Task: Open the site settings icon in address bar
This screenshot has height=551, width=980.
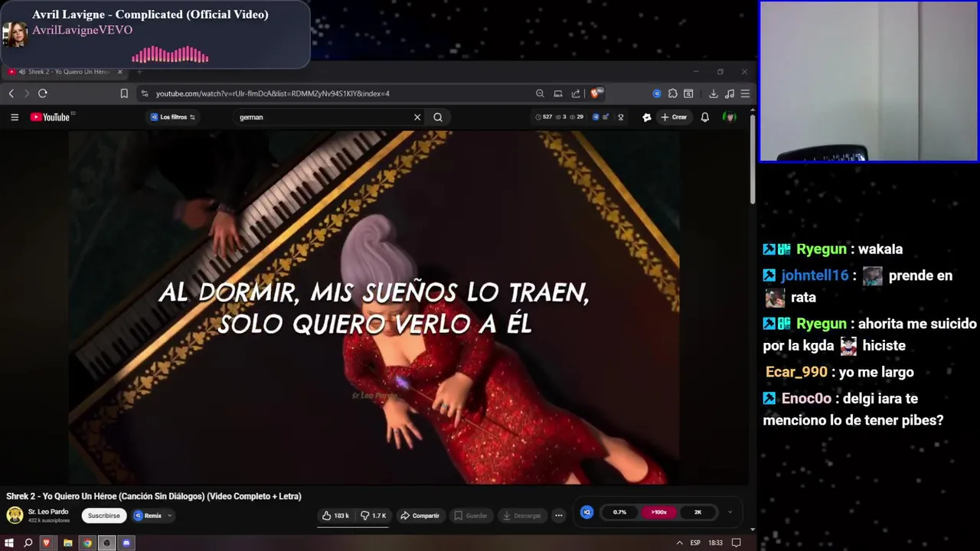Action: [144, 93]
